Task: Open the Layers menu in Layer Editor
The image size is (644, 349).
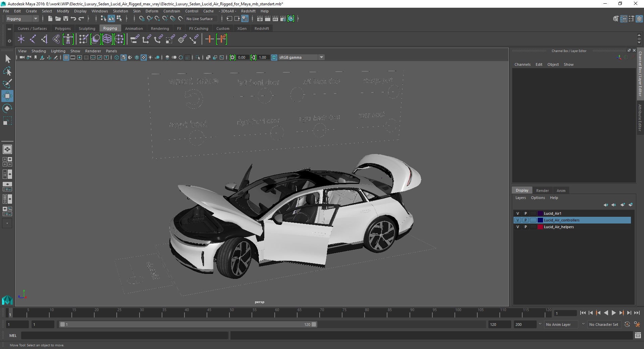Action: 521,198
